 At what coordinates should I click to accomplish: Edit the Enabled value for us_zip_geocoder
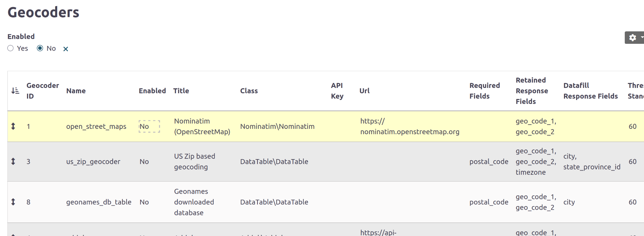click(x=144, y=162)
